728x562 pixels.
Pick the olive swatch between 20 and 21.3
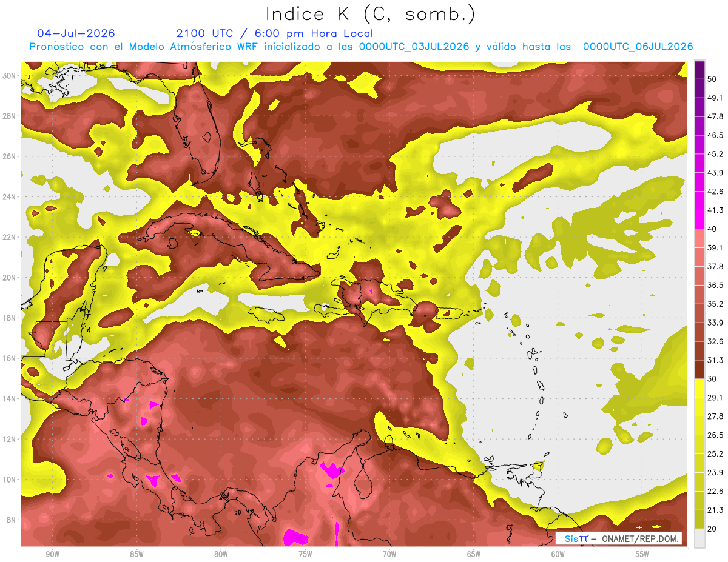pos(699,519)
